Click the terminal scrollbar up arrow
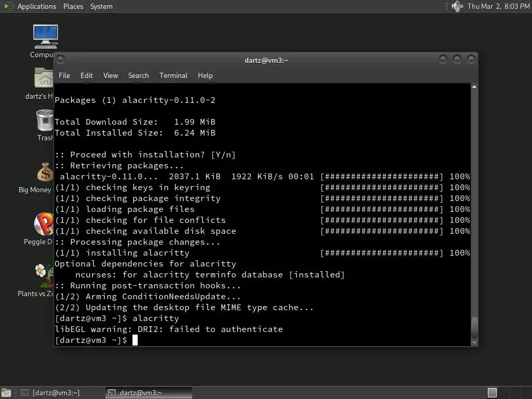532x399 pixels. [x=474, y=87]
